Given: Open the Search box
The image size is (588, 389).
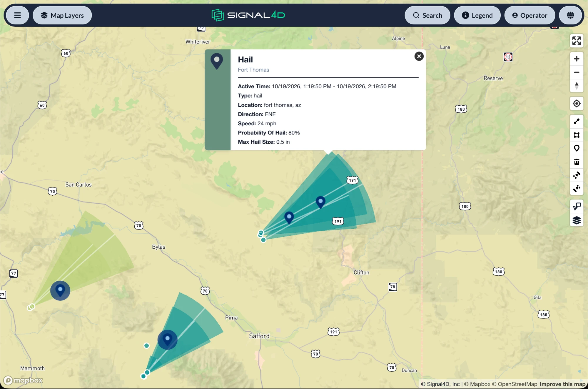Looking at the screenshot, I should coord(427,15).
